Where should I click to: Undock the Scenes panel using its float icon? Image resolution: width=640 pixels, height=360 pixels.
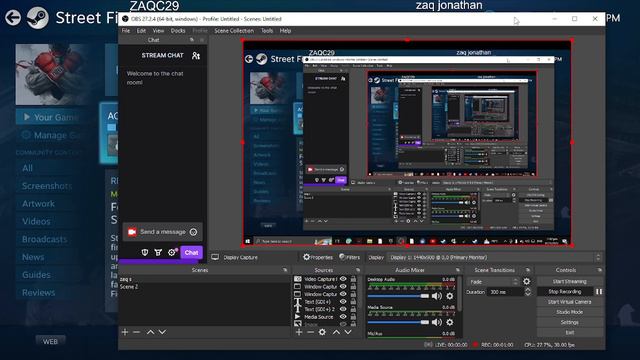(285, 270)
